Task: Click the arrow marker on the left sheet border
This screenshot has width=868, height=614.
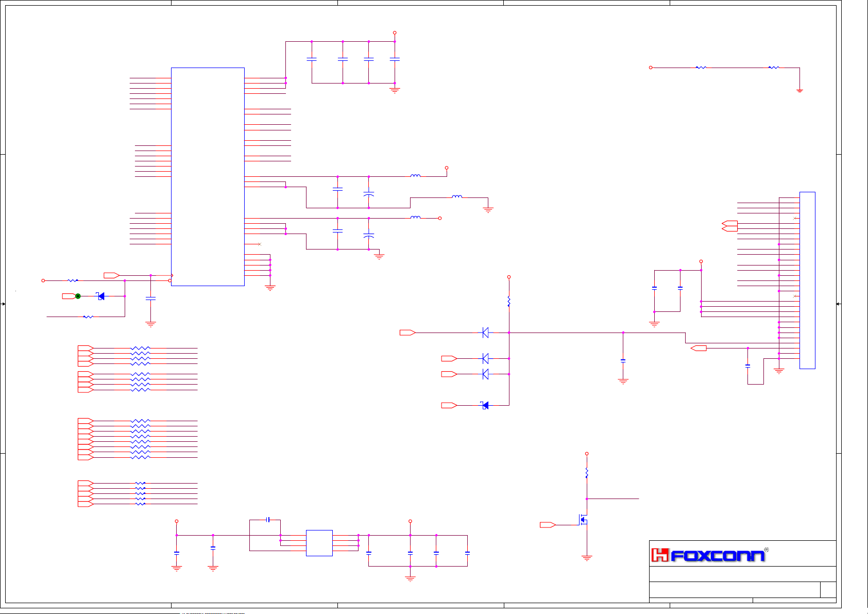Action: [3, 304]
